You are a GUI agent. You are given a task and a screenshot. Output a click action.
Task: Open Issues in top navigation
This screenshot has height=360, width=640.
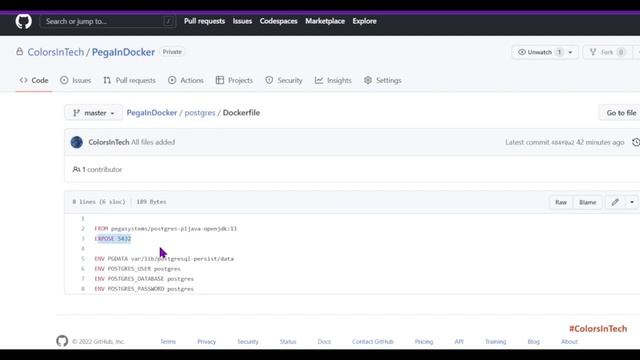coord(242,21)
